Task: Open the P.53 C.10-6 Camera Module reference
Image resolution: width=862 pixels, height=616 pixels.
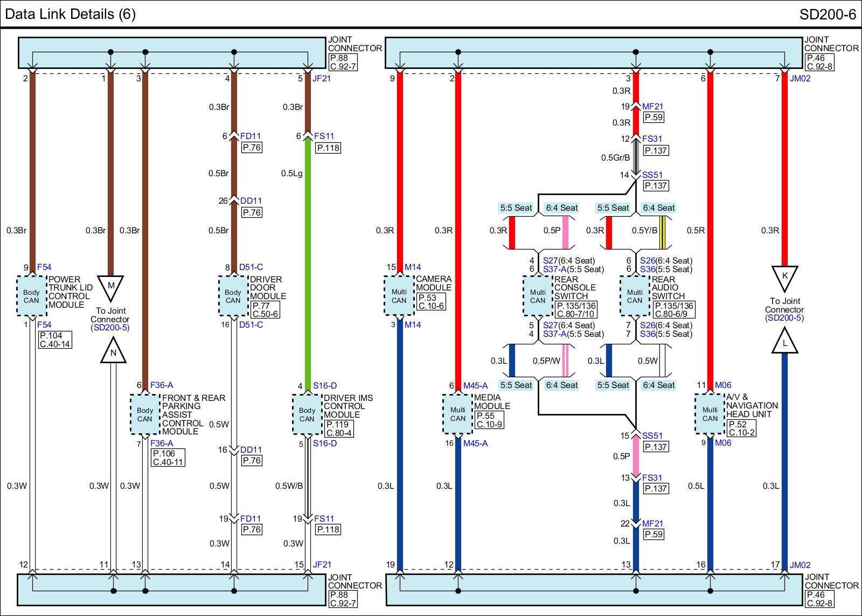Action: [x=431, y=302]
